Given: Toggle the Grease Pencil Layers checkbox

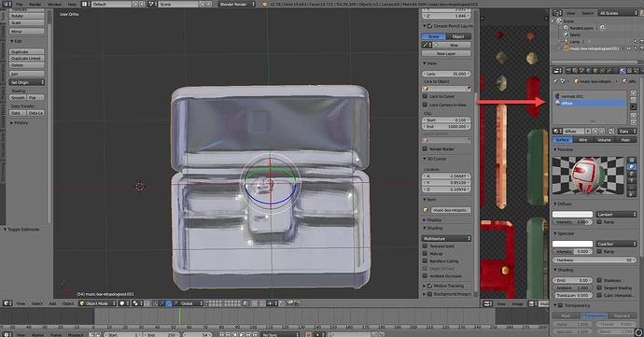Looking at the screenshot, I should [430, 26].
